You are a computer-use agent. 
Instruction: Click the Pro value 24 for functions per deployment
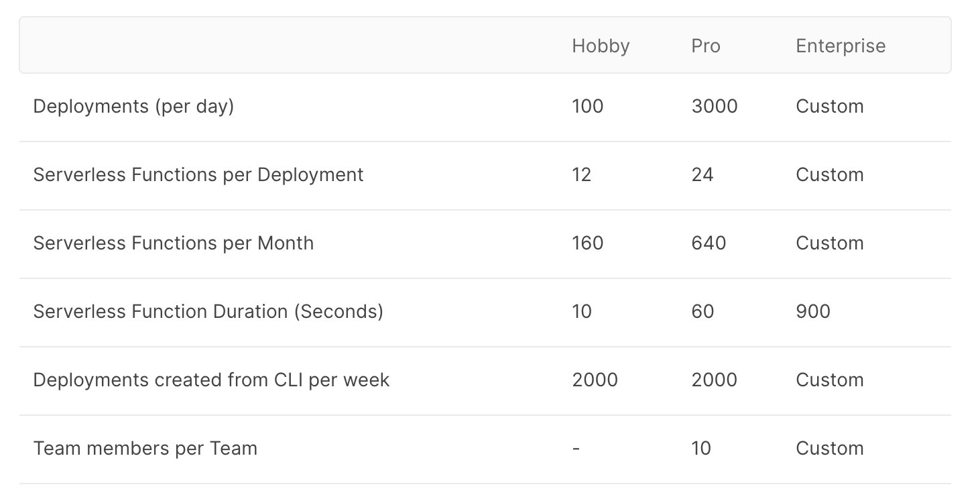[702, 175]
